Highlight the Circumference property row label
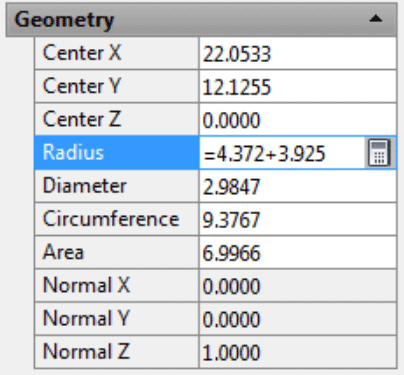404x375 pixels. click(116, 219)
